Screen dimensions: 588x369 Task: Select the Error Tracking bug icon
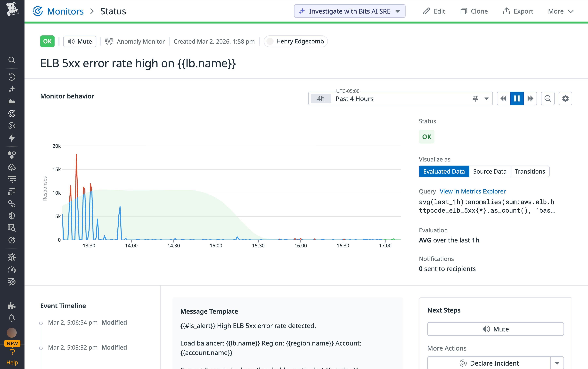(x=12, y=257)
